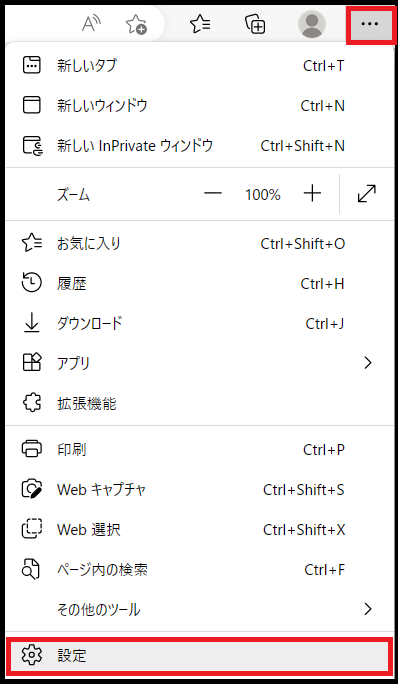This screenshot has width=398, height=684.
Task: Click the favorites star list icon in menu
Action: click(32, 243)
